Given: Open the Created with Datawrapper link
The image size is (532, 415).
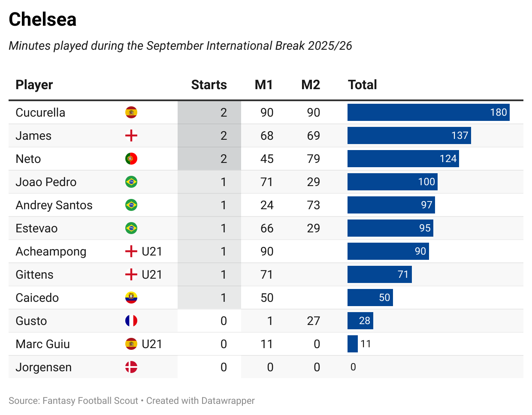Looking at the screenshot, I should click(x=200, y=401).
